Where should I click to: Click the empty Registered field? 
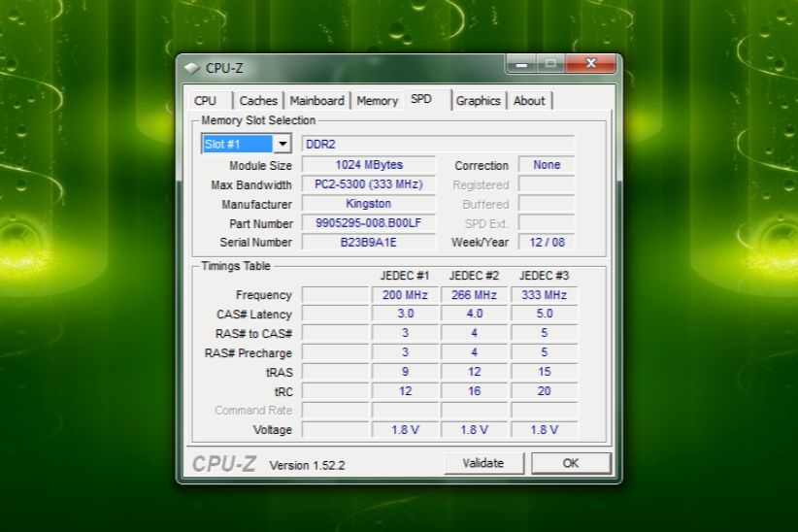coord(547,184)
